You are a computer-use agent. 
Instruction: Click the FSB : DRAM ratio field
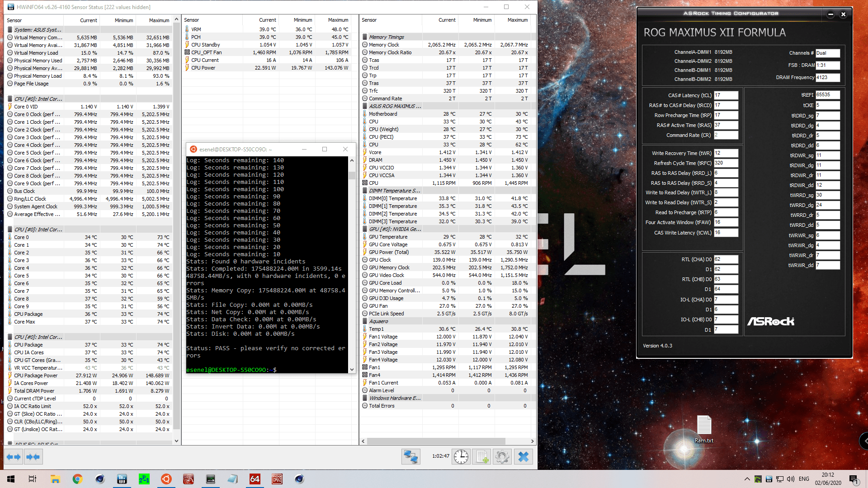(x=827, y=65)
